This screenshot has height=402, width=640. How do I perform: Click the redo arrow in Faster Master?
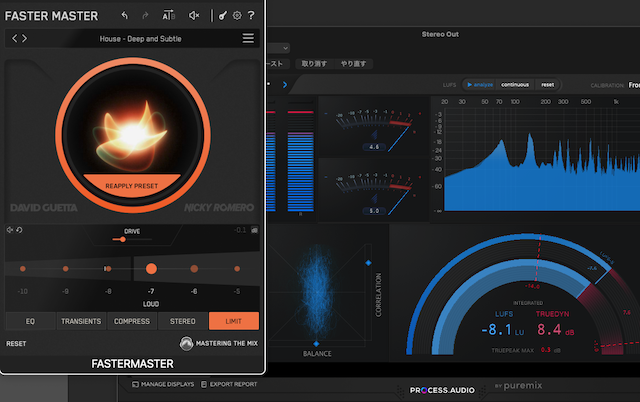tap(146, 16)
